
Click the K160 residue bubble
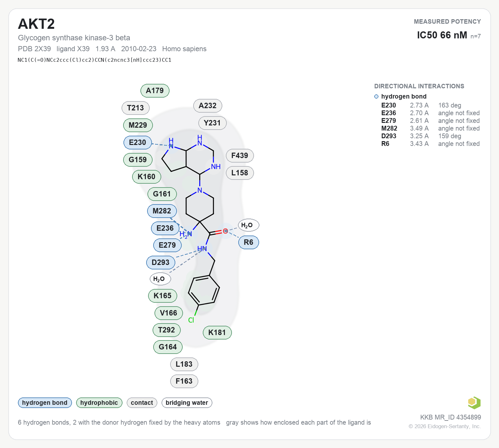pyautogui.click(x=147, y=177)
